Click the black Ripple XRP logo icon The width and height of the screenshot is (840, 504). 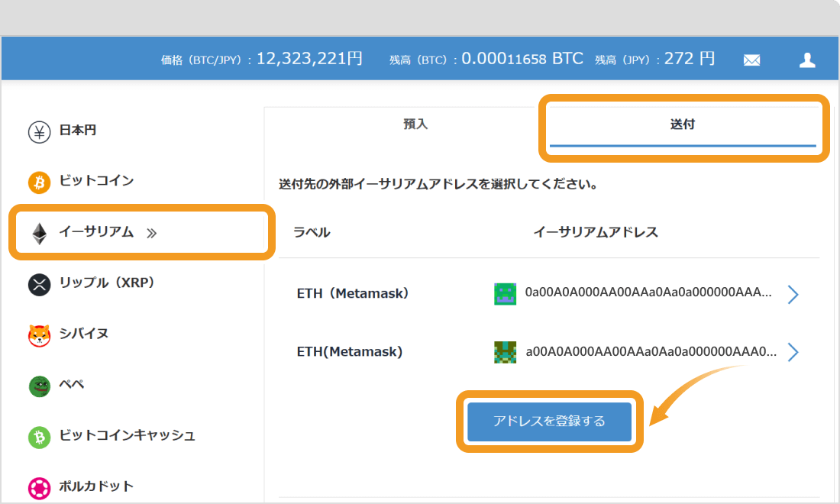[x=39, y=284]
